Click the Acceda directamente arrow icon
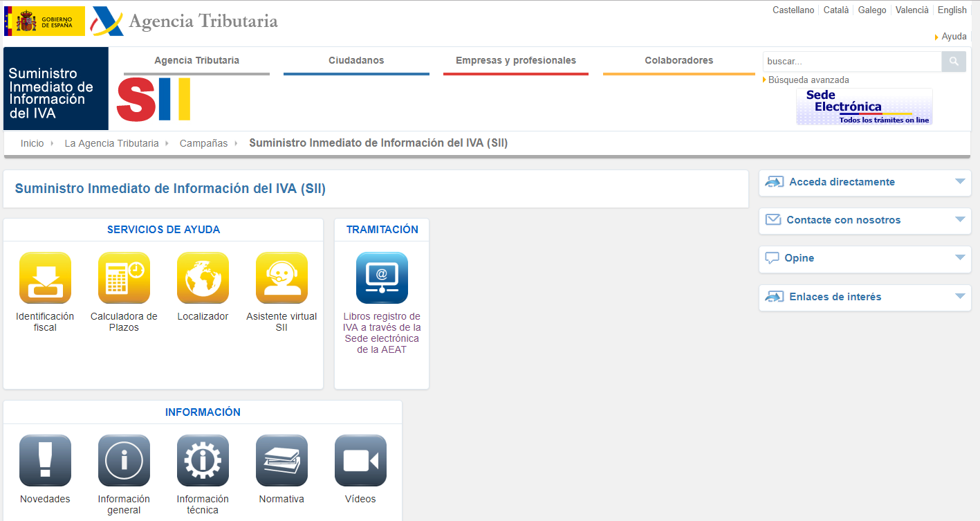Image resolution: width=980 pixels, height=521 pixels. pyautogui.click(x=775, y=182)
